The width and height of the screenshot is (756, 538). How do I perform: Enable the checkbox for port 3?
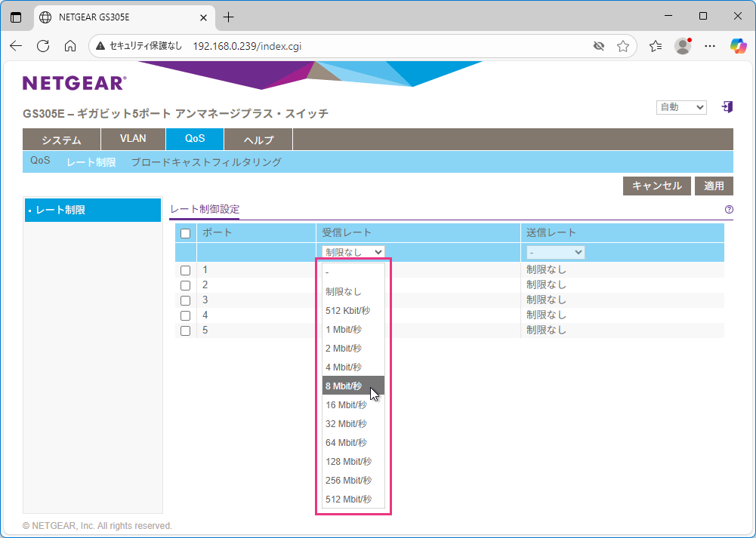pyautogui.click(x=185, y=300)
